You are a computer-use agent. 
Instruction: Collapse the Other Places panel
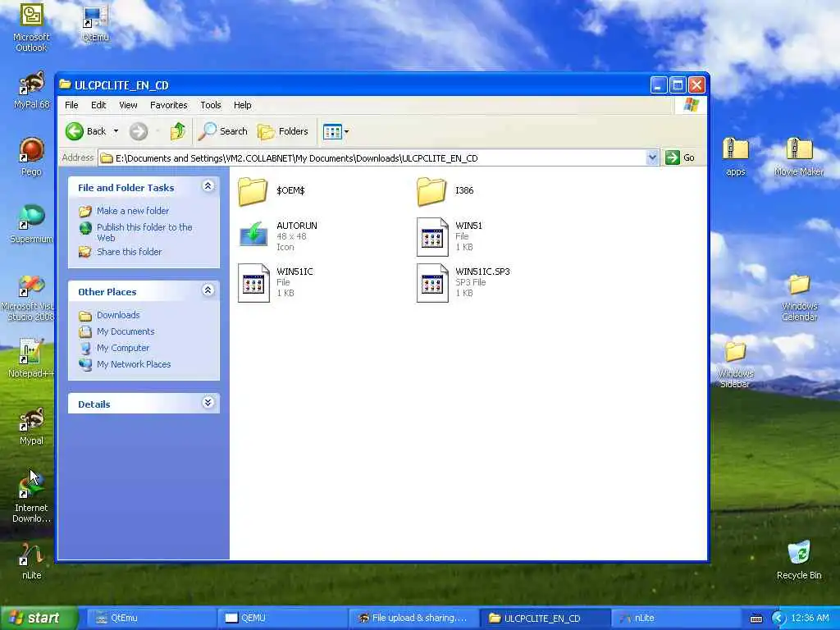(x=208, y=290)
